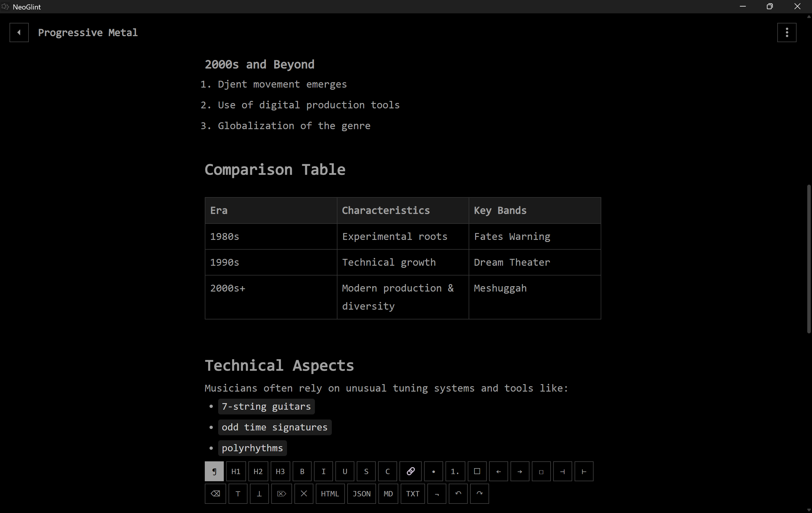Apply Heading 1 formatting
This screenshot has width=812, height=513.
[x=236, y=471]
